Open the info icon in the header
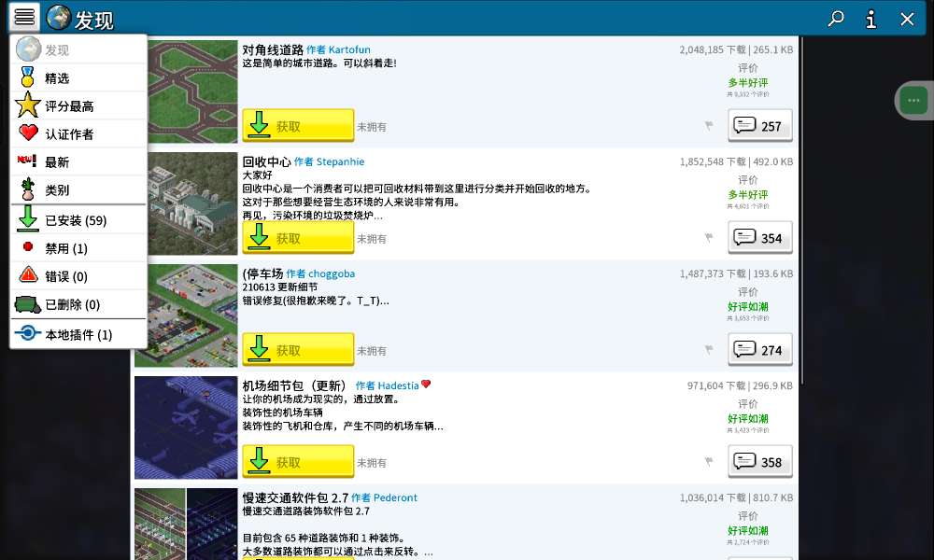The image size is (934, 560). [x=870, y=19]
